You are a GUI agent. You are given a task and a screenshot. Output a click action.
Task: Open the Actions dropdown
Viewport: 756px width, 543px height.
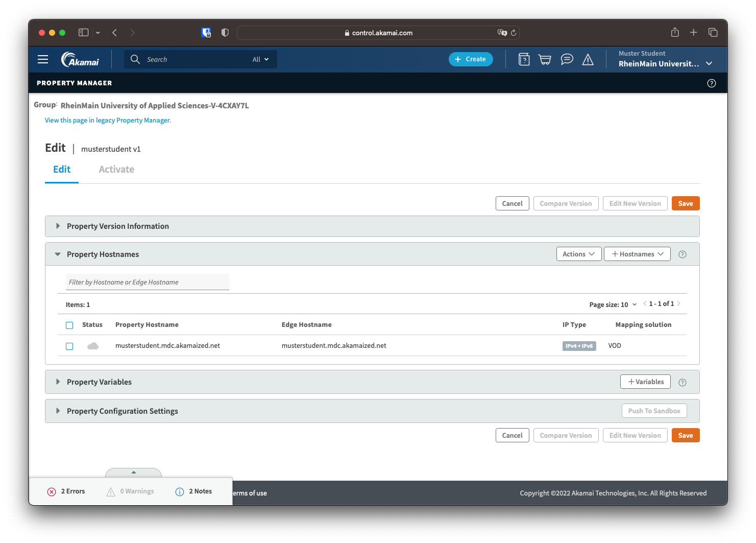(x=579, y=254)
